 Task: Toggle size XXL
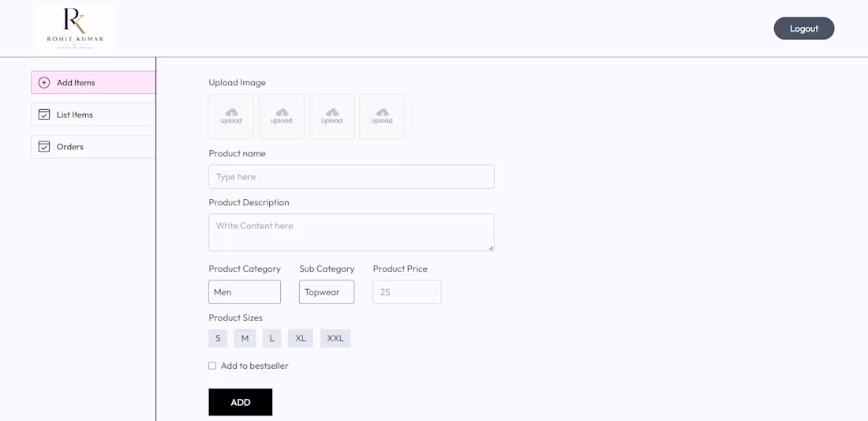(x=335, y=338)
